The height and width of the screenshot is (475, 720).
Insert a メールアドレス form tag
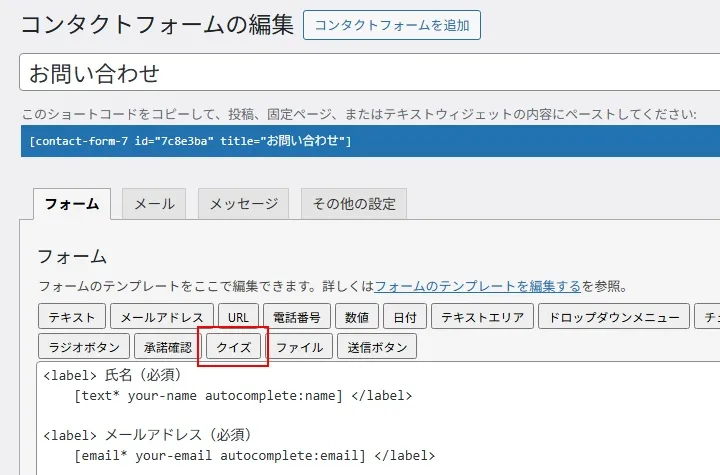pyautogui.click(x=162, y=317)
